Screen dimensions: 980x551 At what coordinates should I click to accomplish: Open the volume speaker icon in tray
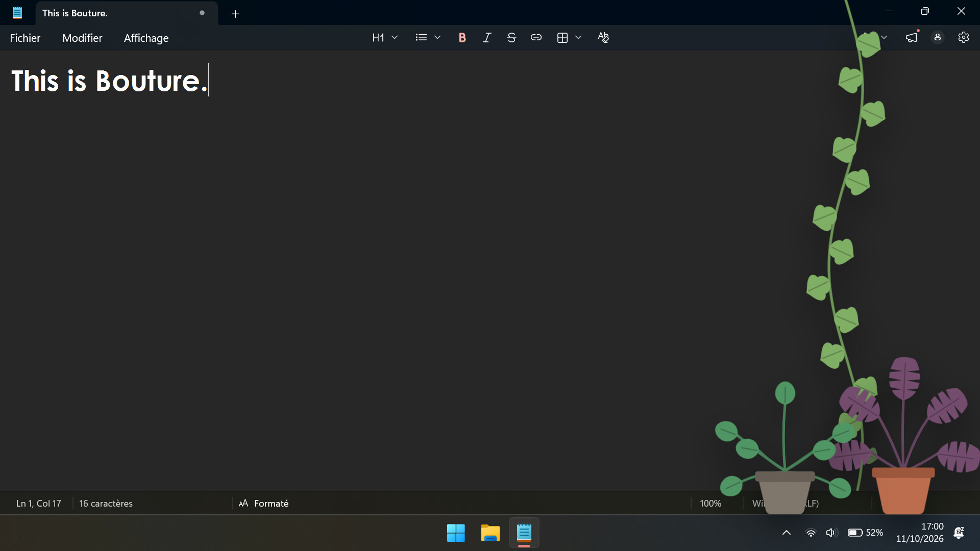tap(831, 533)
